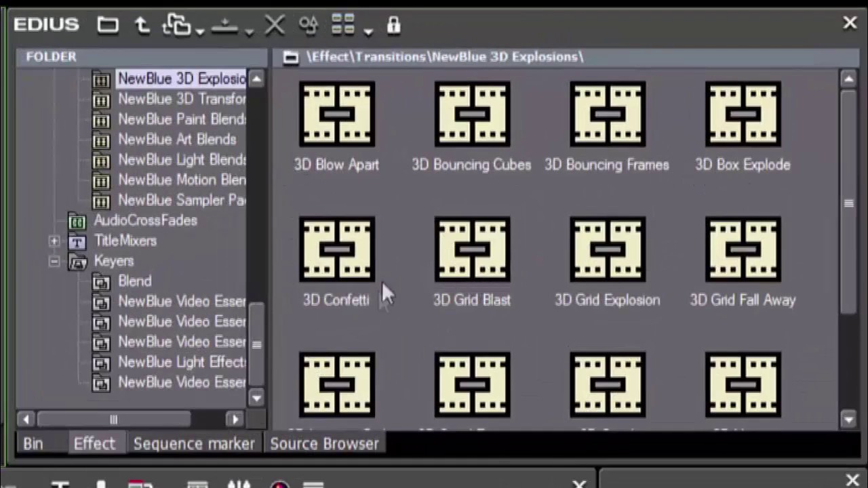Screen dimensions: 868x488
Task: Select the 3D Grid Fall Away transition
Action: pos(743,262)
